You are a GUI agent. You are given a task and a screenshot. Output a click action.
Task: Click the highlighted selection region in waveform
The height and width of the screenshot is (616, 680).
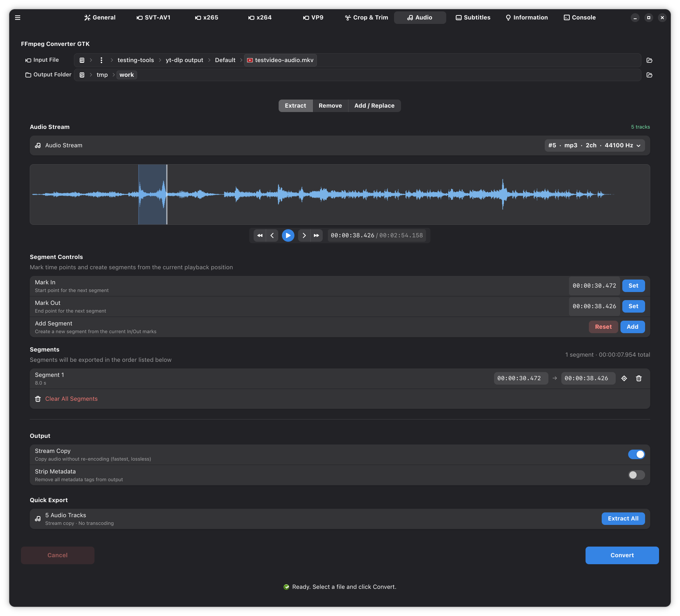pyautogui.click(x=152, y=194)
